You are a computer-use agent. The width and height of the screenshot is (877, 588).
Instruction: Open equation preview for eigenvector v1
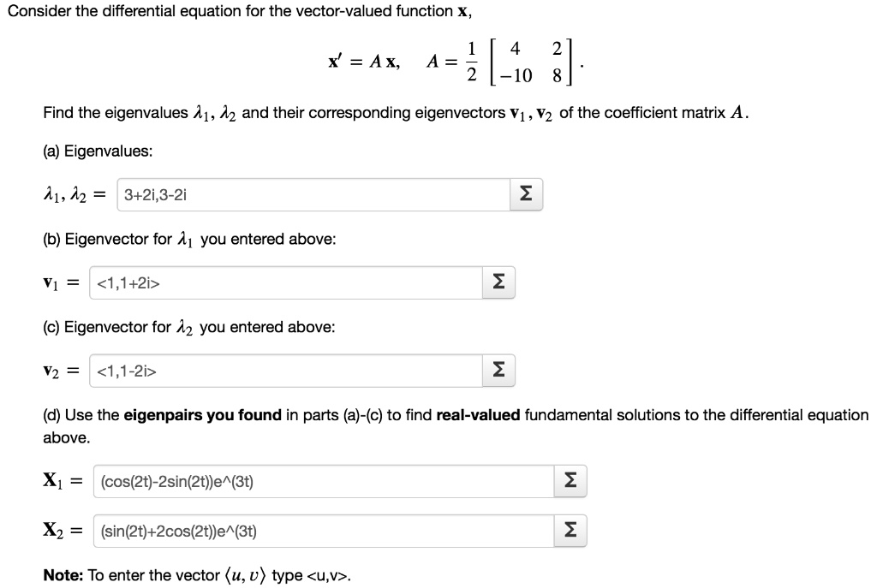pos(498,282)
